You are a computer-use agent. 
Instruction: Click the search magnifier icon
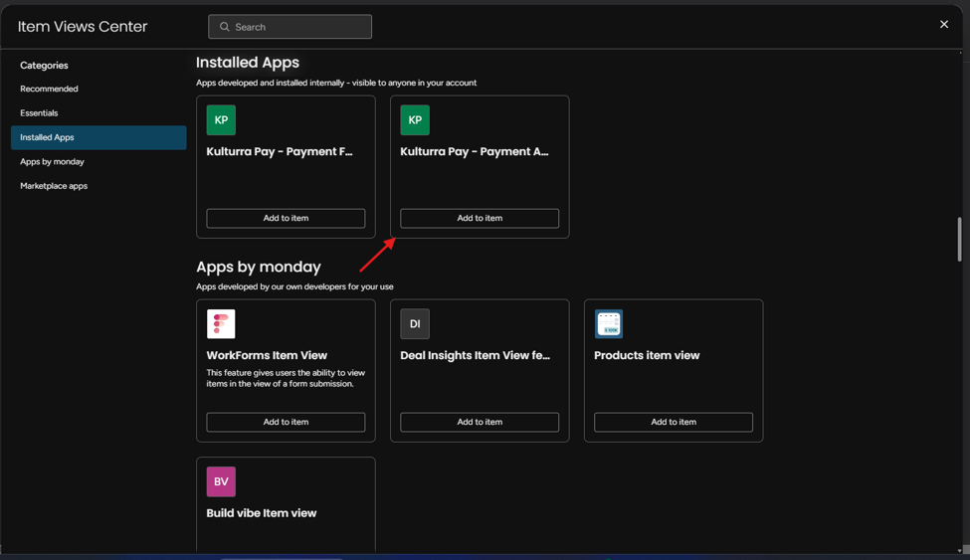225,27
